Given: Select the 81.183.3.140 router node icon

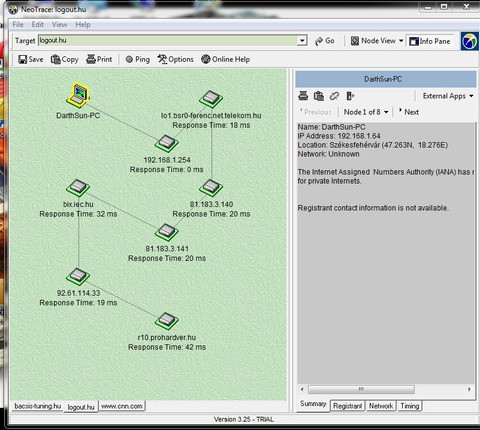Looking at the screenshot, I should (x=211, y=188).
